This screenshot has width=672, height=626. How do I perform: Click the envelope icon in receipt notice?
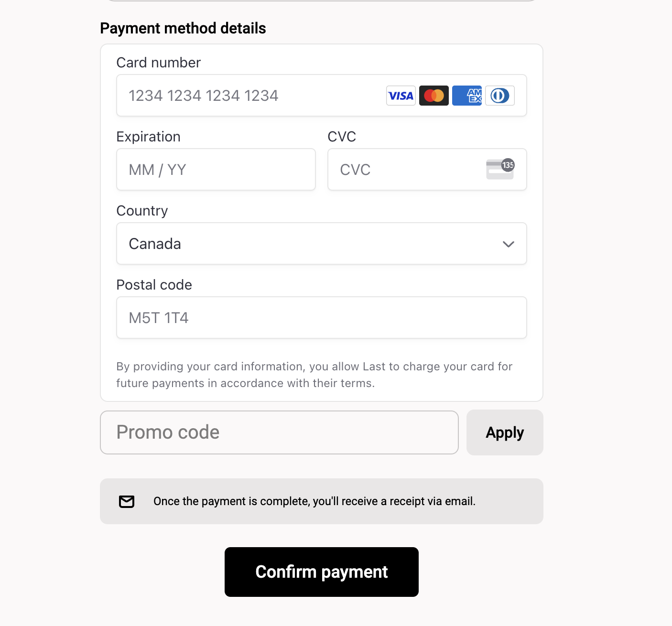click(x=127, y=501)
